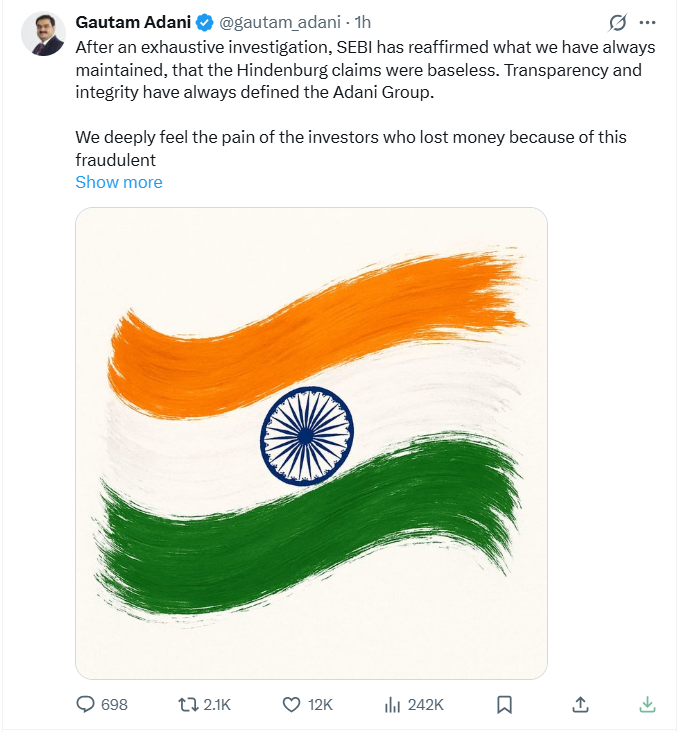Open the Indian flag image
Image resolution: width=679 pixels, height=732 pixels.
(311, 443)
